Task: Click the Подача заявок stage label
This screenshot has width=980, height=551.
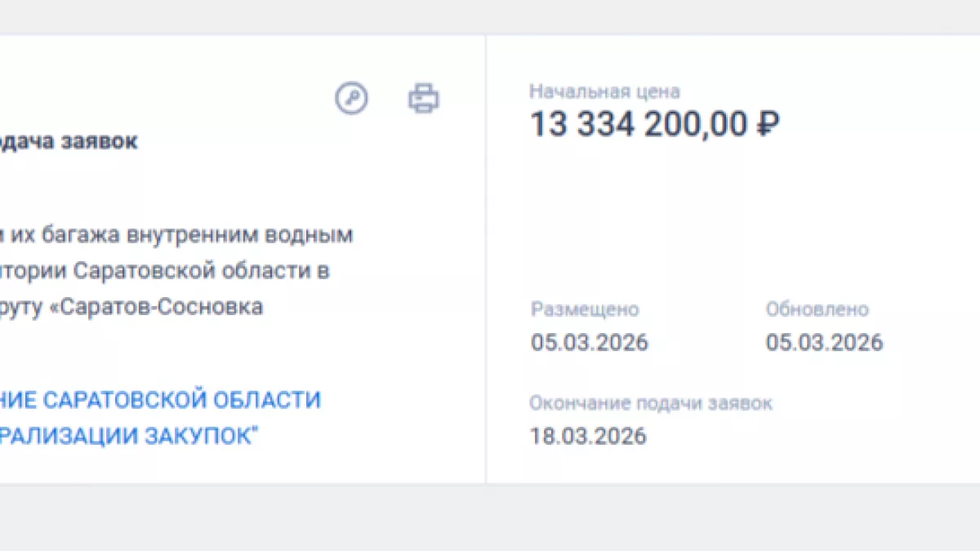Action: coord(69,141)
